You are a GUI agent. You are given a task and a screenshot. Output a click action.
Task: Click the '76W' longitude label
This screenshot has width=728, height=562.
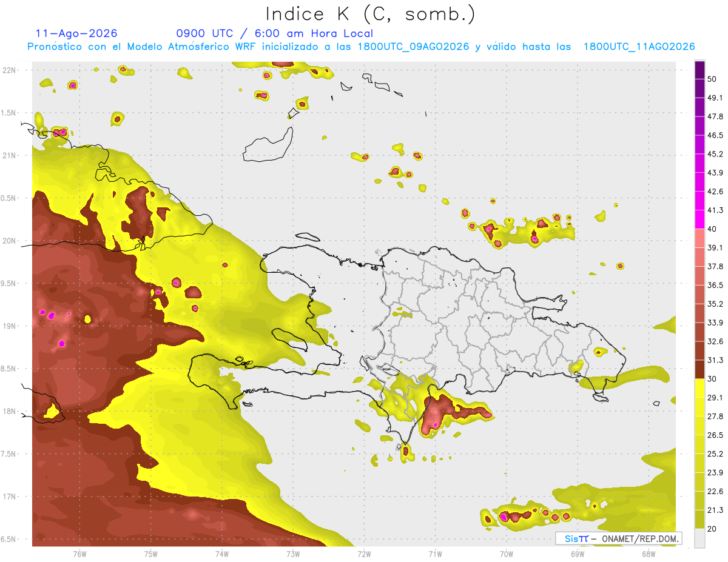[79, 554]
